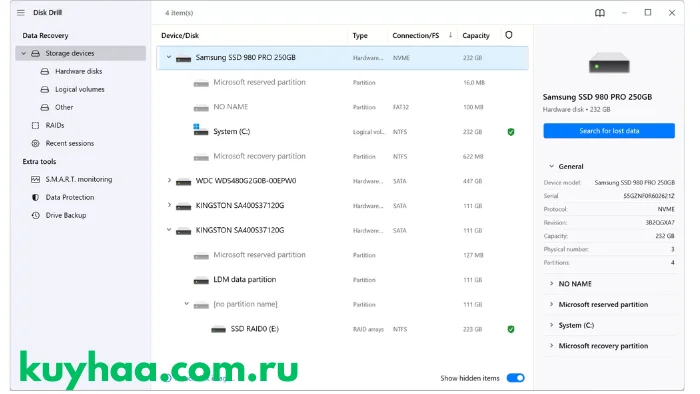Select the 16.0 MB Microsoft reserved partition row

pos(342,83)
